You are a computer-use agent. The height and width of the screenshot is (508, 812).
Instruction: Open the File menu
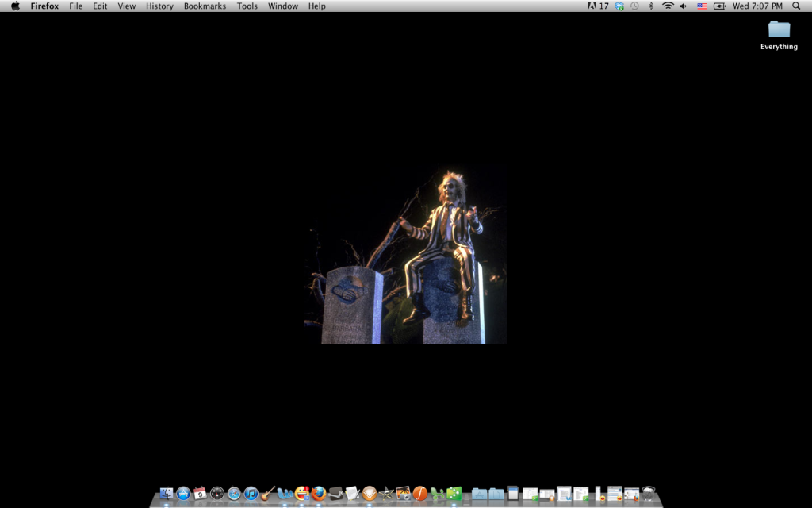75,6
